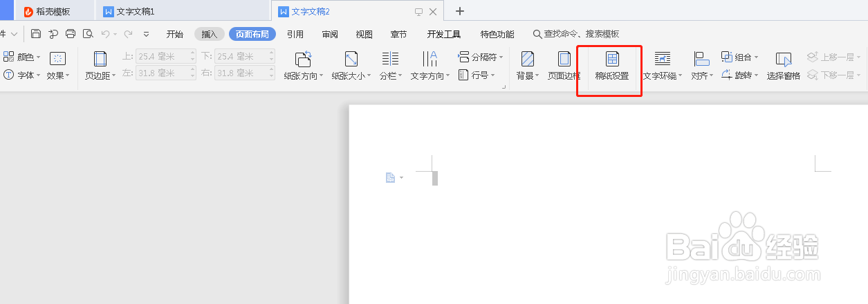Open the 背景 page background menu
The height and width of the screenshot is (304, 868).
[528, 66]
